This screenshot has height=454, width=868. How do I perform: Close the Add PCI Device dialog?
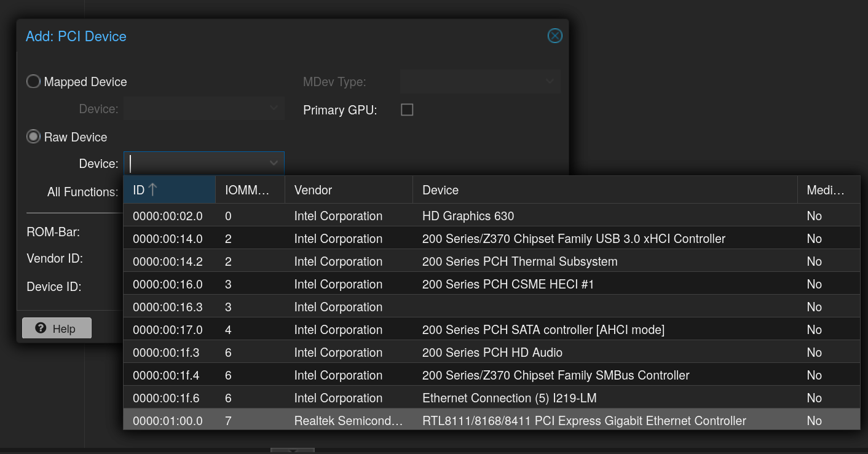click(554, 36)
